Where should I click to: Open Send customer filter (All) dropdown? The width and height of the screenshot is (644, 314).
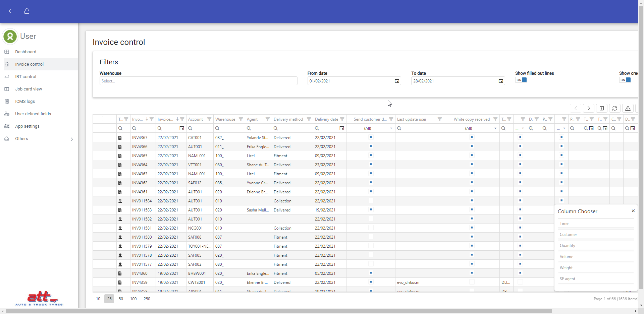tap(391, 128)
